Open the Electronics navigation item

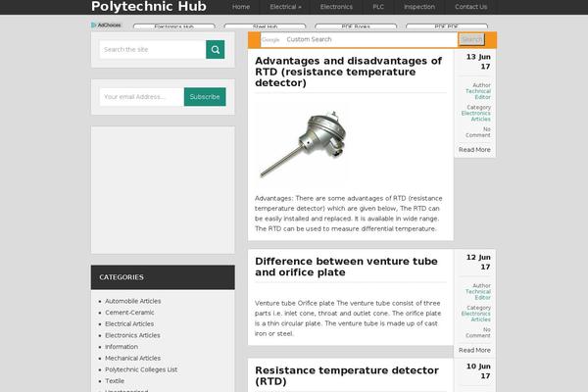tap(336, 7)
